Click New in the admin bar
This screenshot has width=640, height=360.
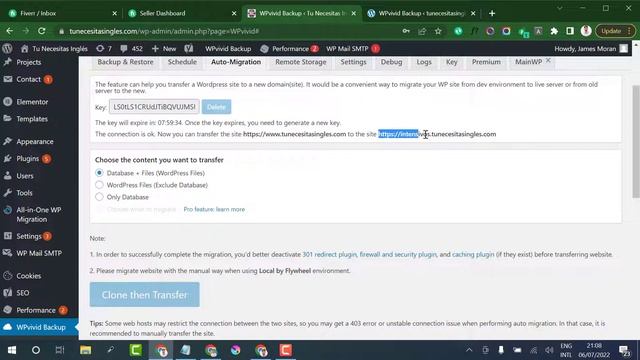click(164, 49)
